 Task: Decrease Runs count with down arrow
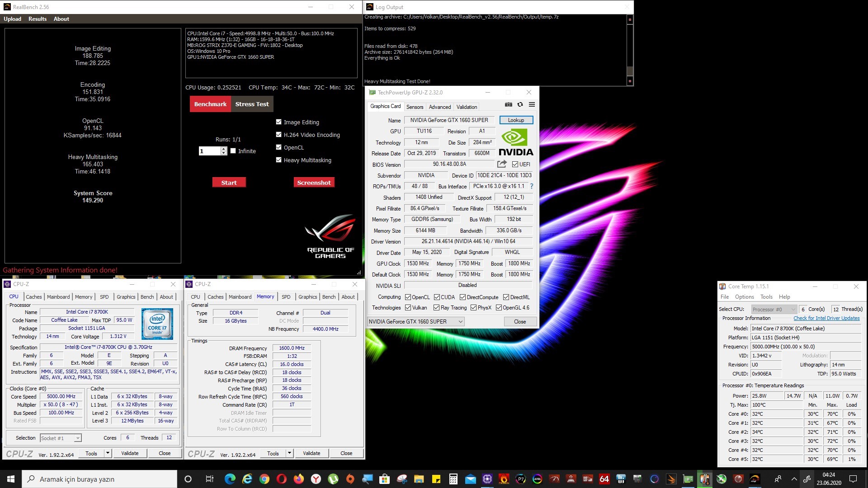coord(223,153)
